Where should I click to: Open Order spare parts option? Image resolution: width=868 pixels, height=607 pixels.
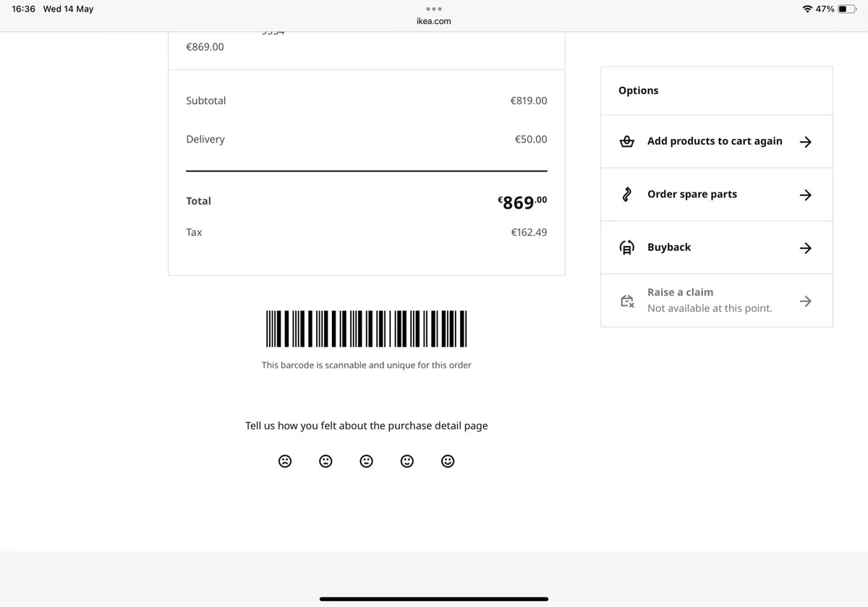tap(716, 195)
